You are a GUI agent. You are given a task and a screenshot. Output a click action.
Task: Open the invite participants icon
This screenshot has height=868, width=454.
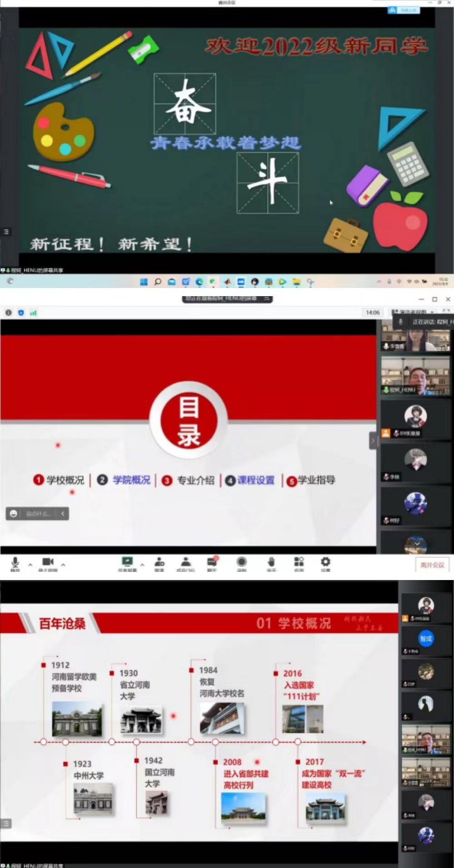pyautogui.click(x=159, y=562)
